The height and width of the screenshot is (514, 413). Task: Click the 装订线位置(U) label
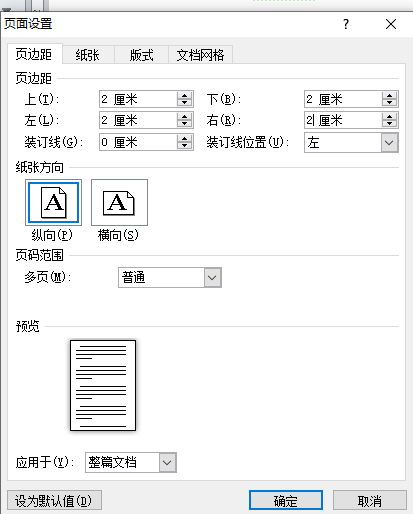tap(248, 142)
